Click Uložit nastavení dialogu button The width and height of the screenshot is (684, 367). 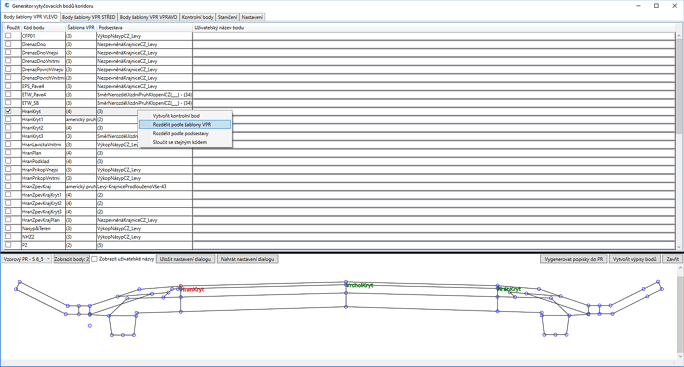pyautogui.click(x=185, y=259)
